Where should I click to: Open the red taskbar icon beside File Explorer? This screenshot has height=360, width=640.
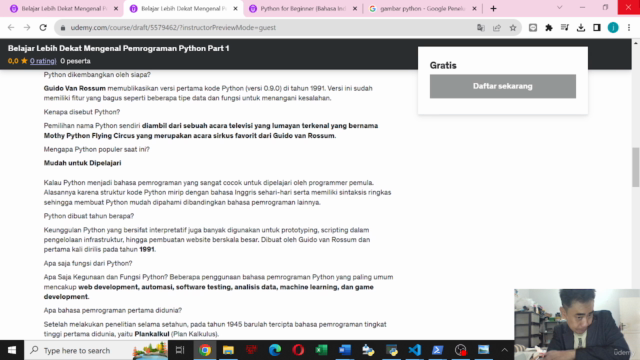coord(251,350)
